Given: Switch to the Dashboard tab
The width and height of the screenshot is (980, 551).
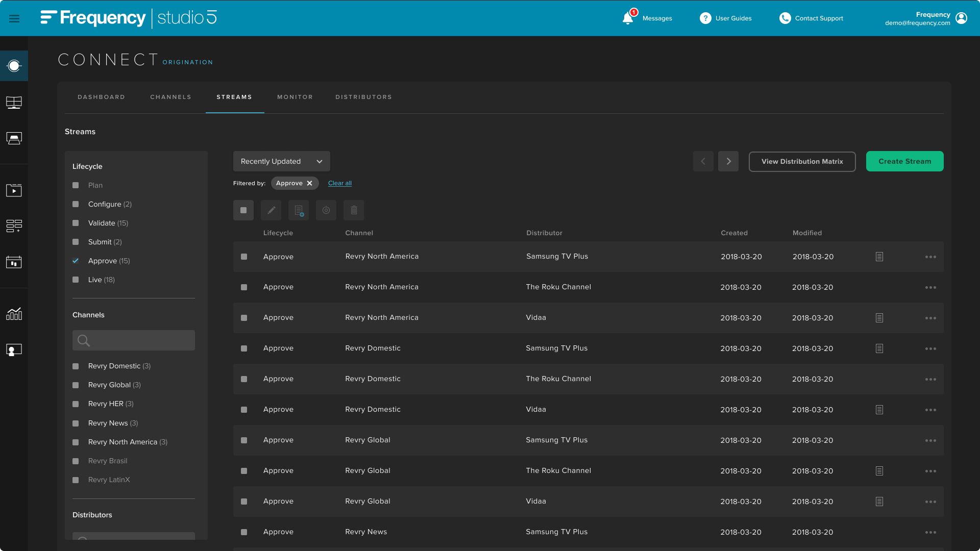Looking at the screenshot, I should coord(101,97).
